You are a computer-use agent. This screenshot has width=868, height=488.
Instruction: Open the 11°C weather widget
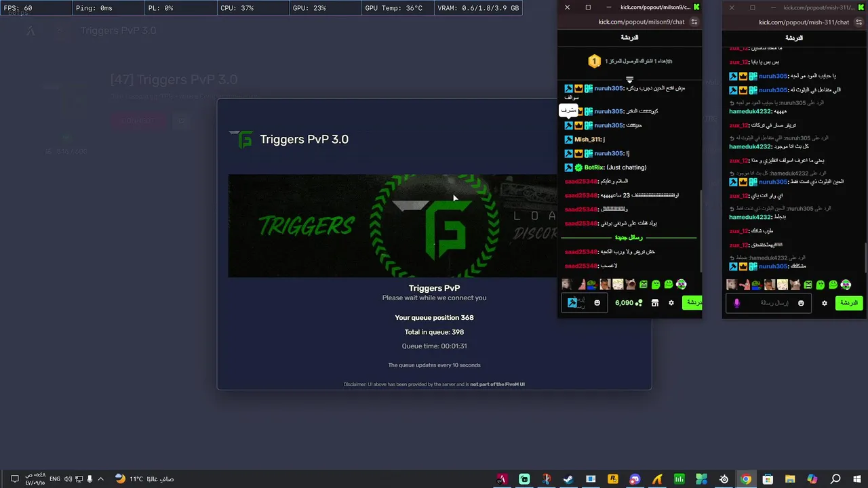(144, 479)
